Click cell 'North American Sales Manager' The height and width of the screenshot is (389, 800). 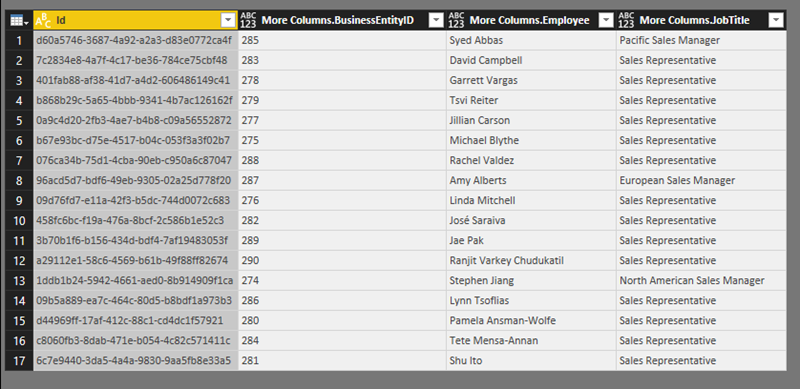(x=701, y=280)
